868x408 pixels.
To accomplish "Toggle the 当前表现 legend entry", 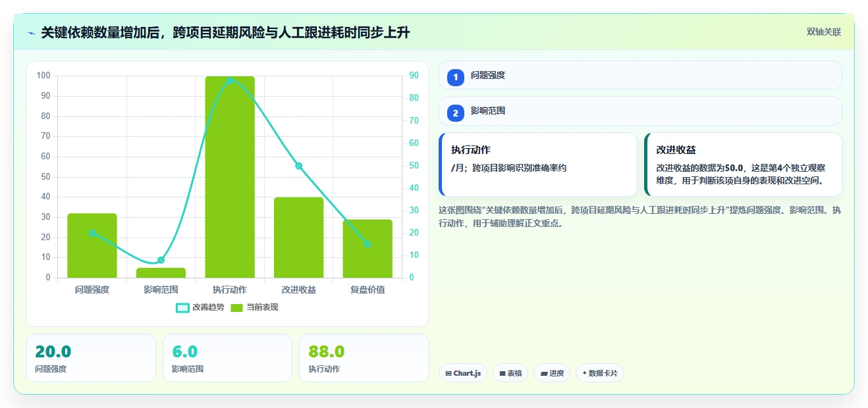I will (x=254, y=307).
